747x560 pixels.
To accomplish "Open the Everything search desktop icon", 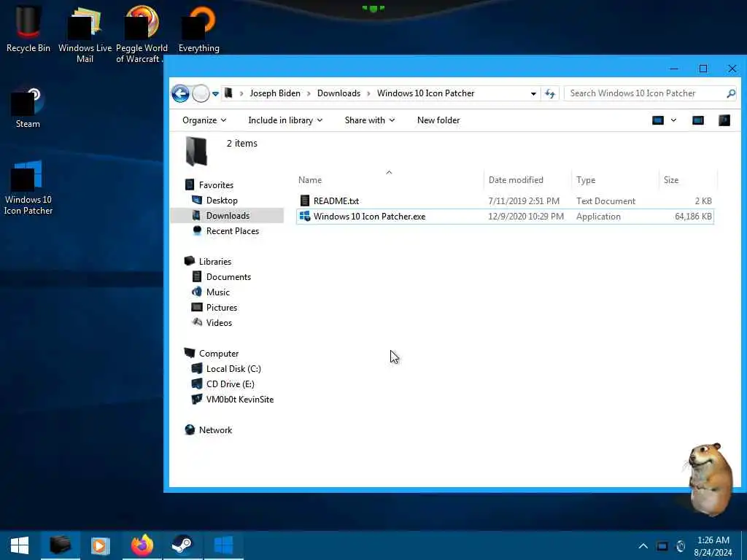I will pos(198,28).
